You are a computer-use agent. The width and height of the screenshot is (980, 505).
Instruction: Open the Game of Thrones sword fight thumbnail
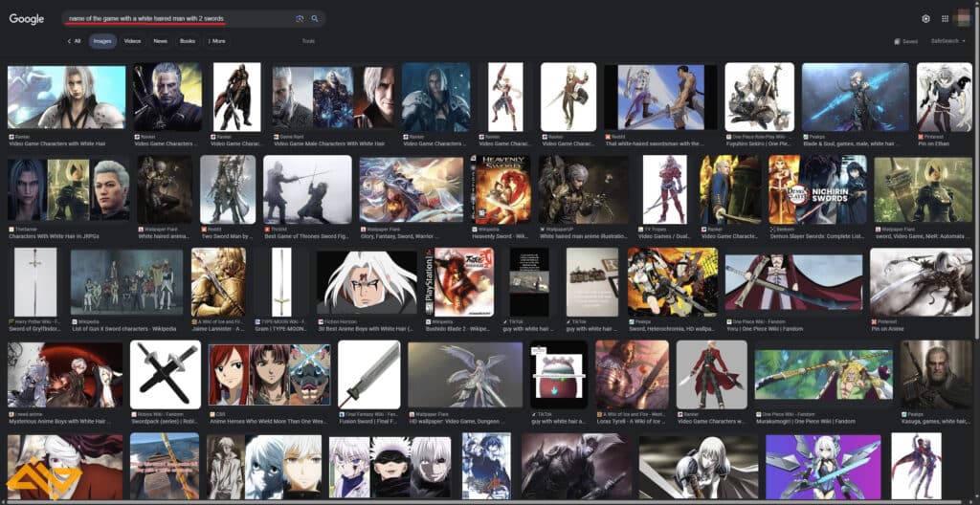(307, 189)
